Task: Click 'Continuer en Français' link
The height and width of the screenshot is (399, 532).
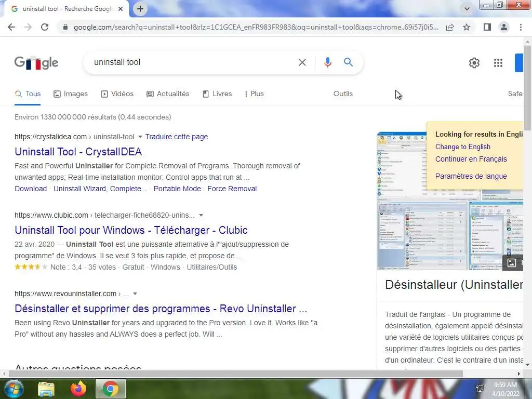Action: pyautogui.click(x=471, y=159)
